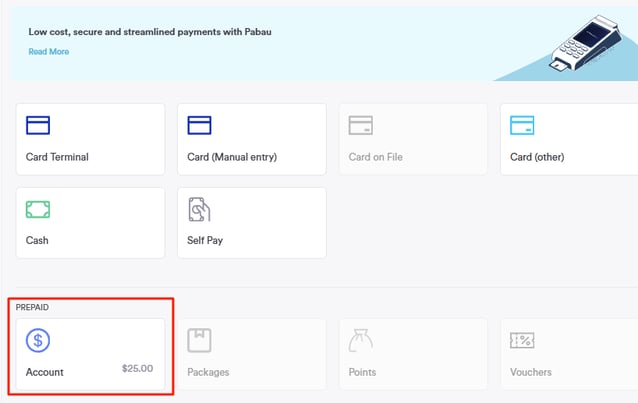Click the Account dollar sign icon
The height and width of the screenshot is (403, 638).
click(39, 341)
